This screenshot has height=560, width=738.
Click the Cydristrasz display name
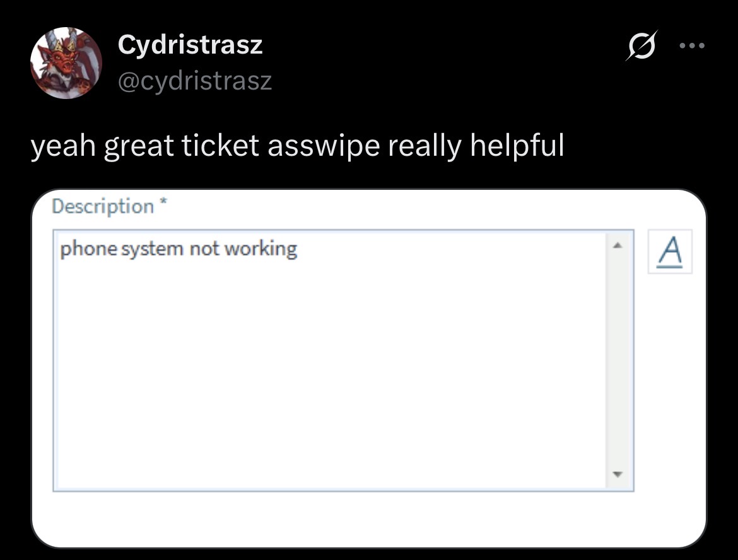[x=190, y=45]
